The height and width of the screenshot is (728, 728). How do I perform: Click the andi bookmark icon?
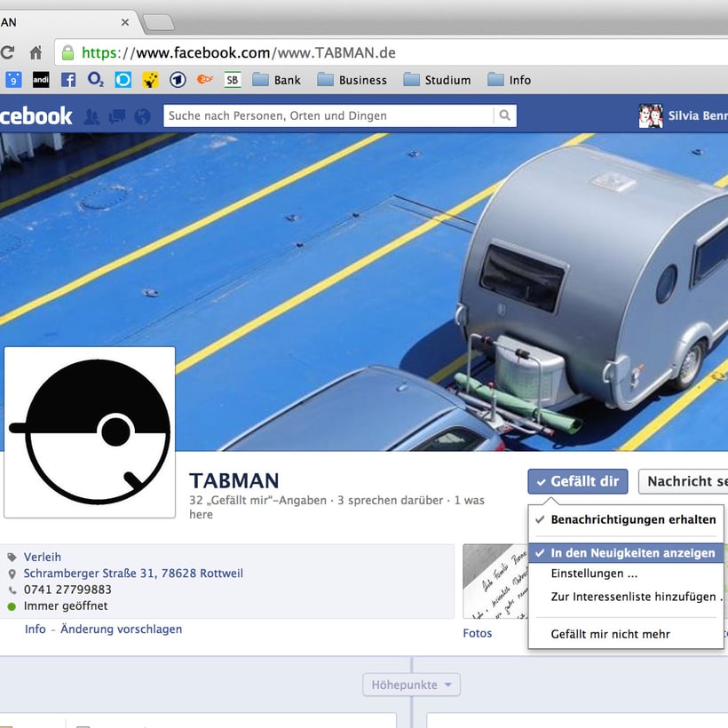click(x=40, y=80)
